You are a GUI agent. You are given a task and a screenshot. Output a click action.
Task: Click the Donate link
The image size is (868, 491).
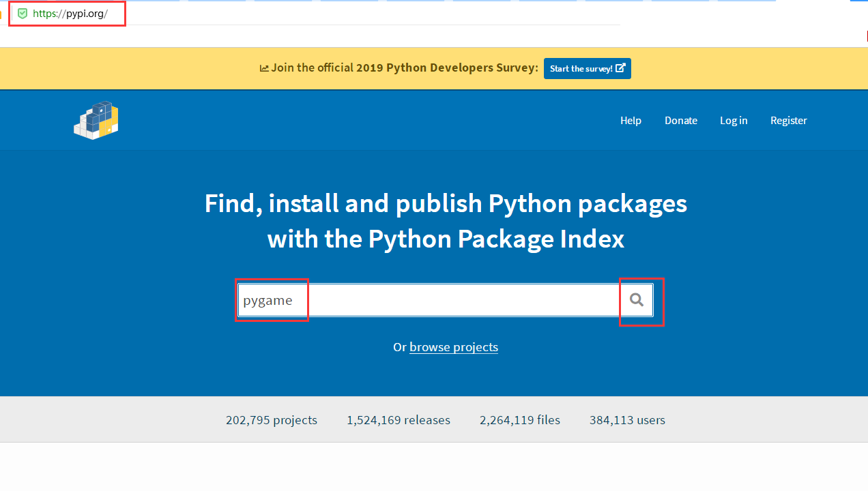tap(680, 120)
